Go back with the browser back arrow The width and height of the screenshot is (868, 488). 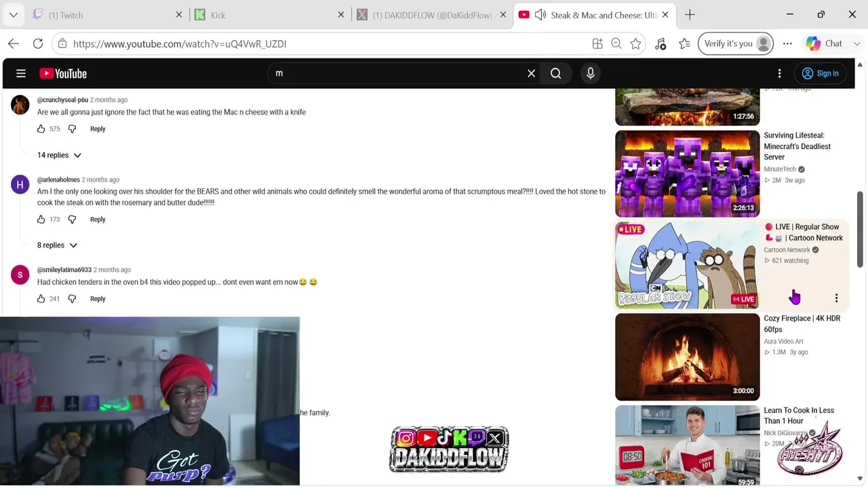14,43
